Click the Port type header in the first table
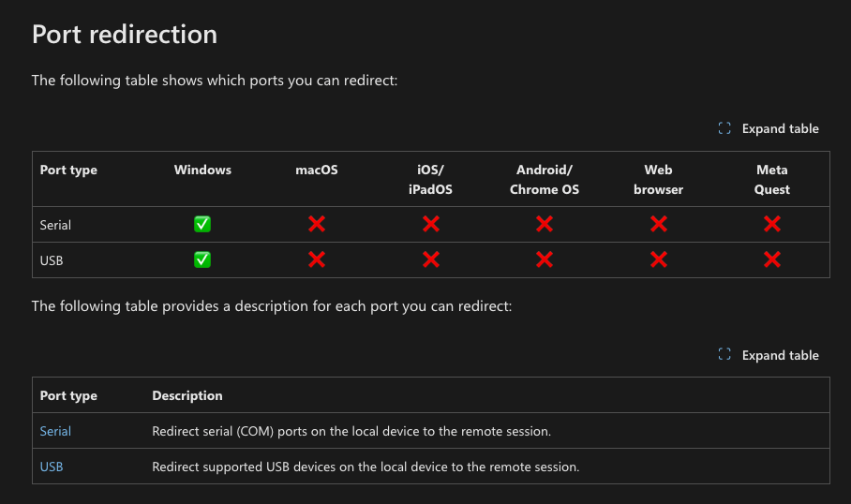This screenshot has height=504, width=851. (68, 170)
